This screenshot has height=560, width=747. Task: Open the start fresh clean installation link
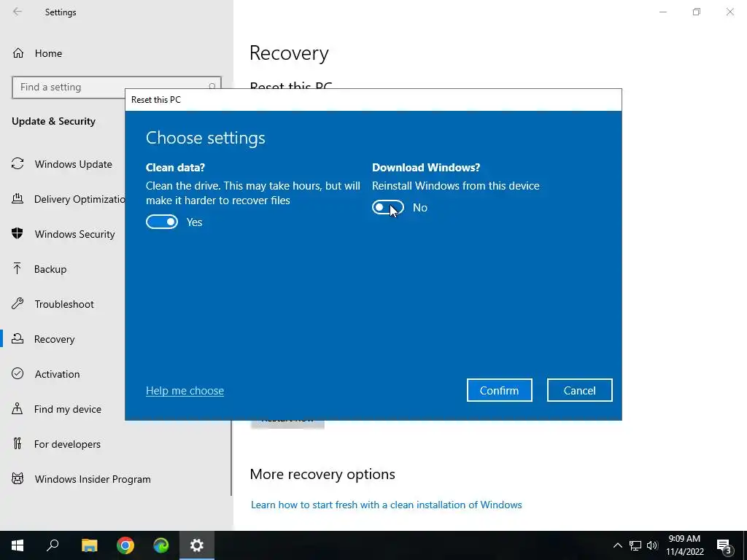click(x=387, y=505)
